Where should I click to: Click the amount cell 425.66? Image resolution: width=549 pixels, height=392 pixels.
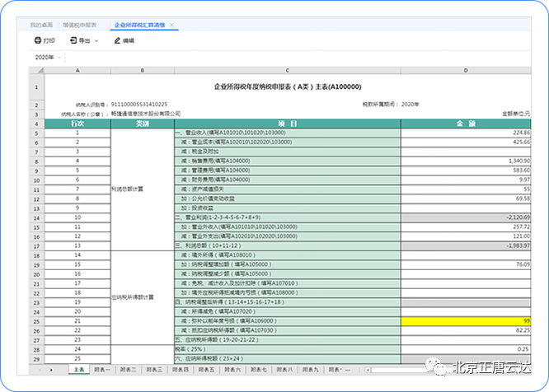click(x=466, y=142)
